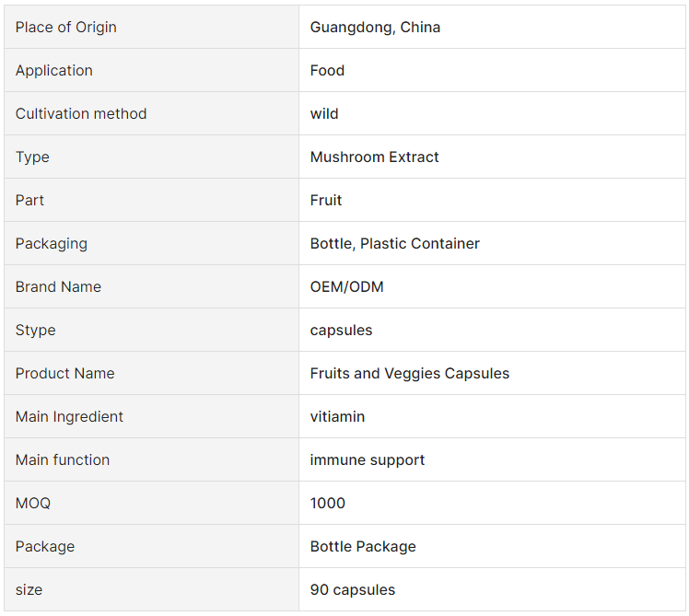The width and height of the screenshot is (689, 616).
Task: Select the Bottle Package value
Action: click(x=363, y=547)
